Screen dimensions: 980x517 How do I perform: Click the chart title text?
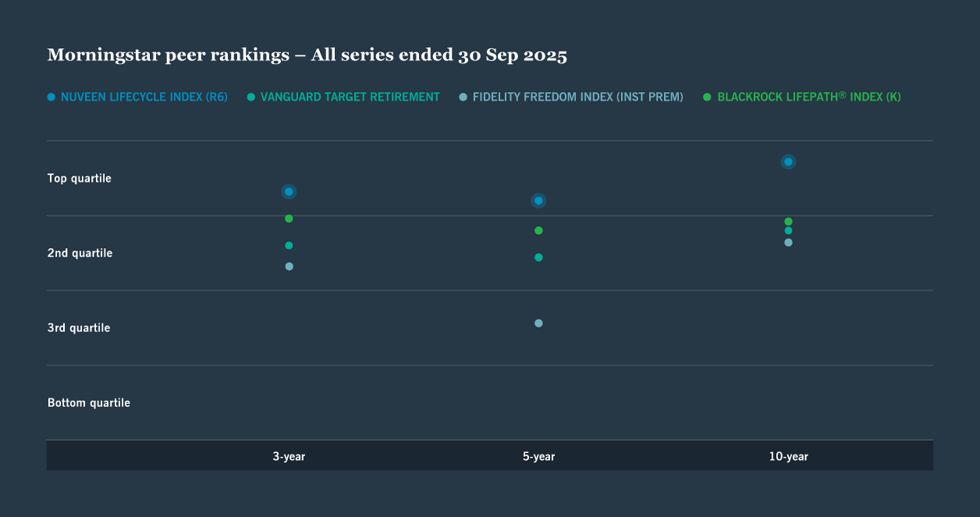point(307,55)
